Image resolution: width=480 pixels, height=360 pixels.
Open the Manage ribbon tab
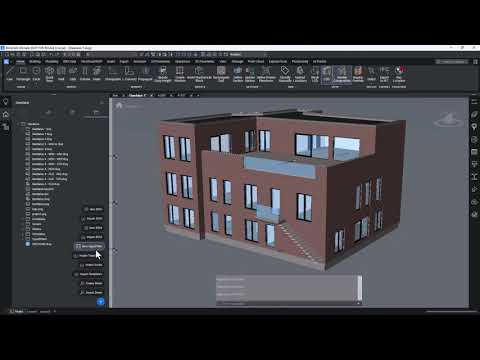coord(237,62)
